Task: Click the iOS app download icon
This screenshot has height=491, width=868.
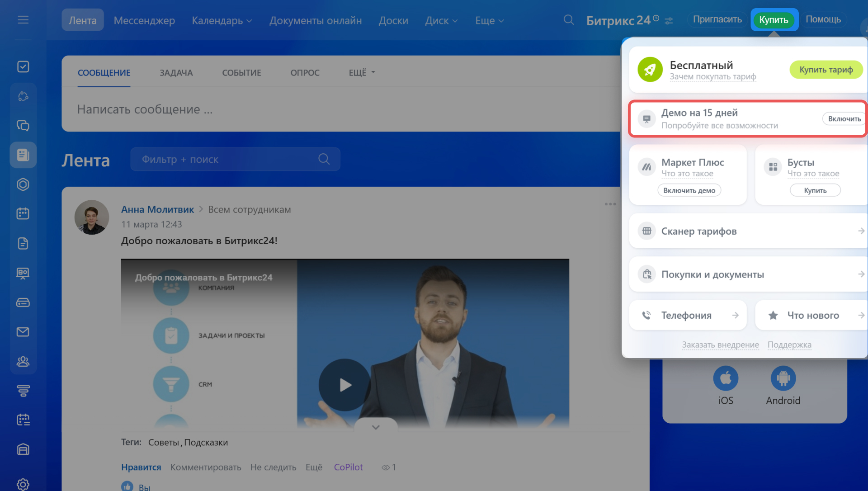Action: [x=726, y=378]
